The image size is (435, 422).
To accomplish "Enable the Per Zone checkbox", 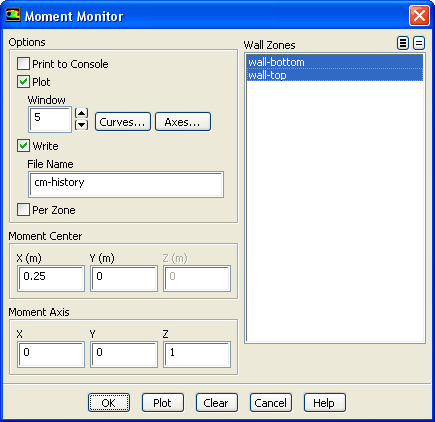I will pos(23,210).
